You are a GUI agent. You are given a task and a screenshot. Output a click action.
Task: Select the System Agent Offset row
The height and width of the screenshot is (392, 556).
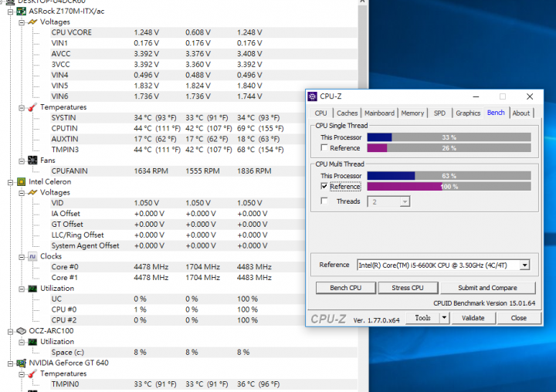[x=178, y=245]
